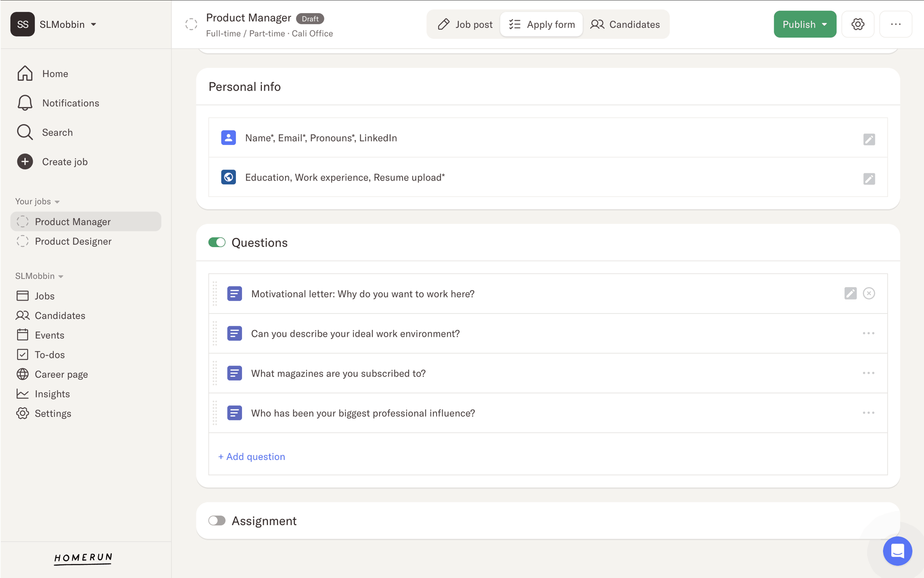Switch to the Candidates tab in header
Viewport: 924px width, 578px height.
(625, 25)
